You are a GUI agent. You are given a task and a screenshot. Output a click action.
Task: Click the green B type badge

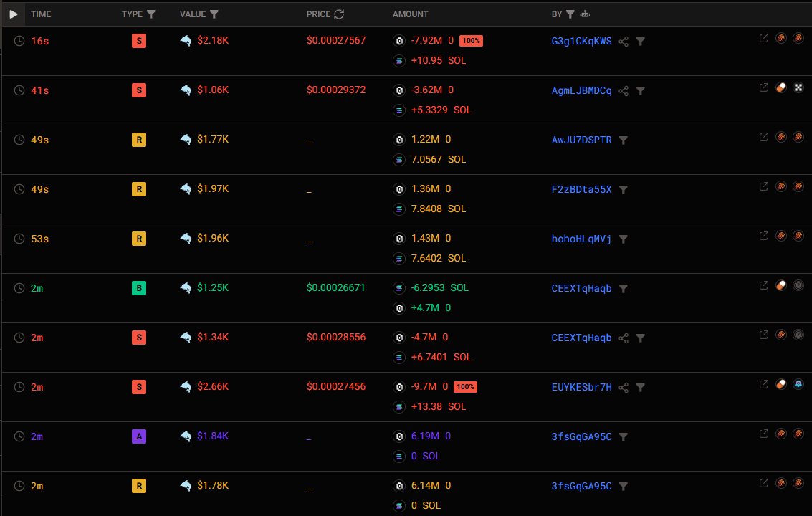[139, 288]
